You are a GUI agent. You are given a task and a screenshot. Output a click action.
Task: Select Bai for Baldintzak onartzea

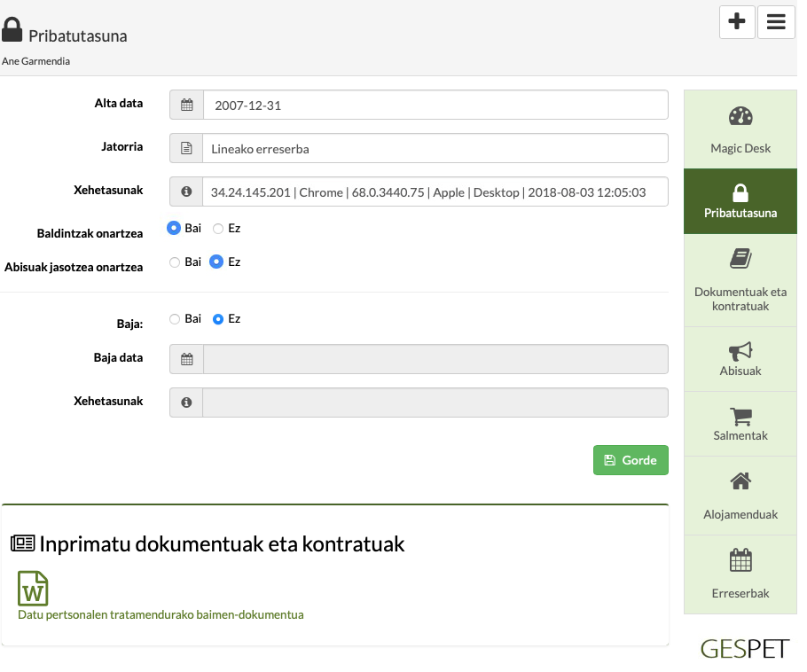(174, 228)
